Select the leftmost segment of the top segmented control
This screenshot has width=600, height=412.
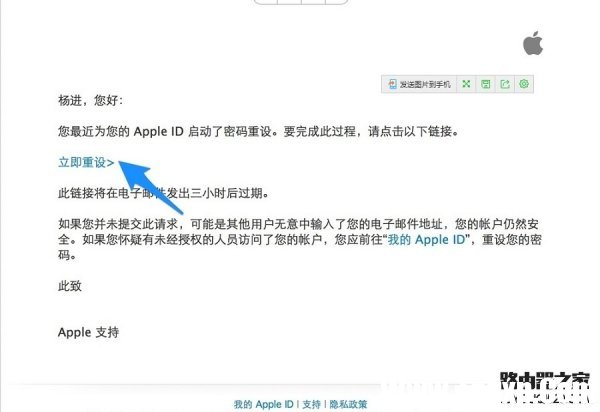(x=266, y=2)
